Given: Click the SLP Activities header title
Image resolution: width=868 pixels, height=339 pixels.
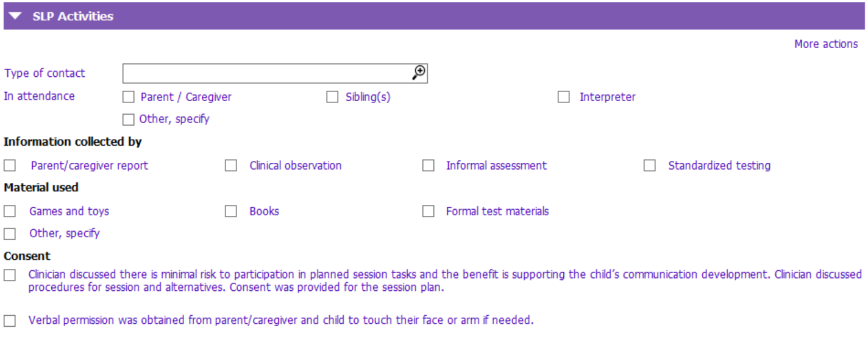Looking at the screenshot, I should (73, 16).
